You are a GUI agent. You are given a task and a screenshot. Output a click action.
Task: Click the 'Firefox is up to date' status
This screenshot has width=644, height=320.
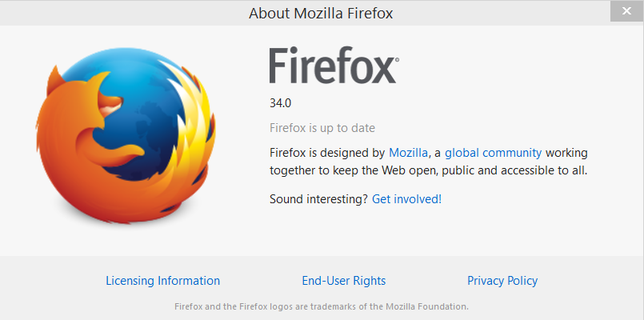pos(322,128)
